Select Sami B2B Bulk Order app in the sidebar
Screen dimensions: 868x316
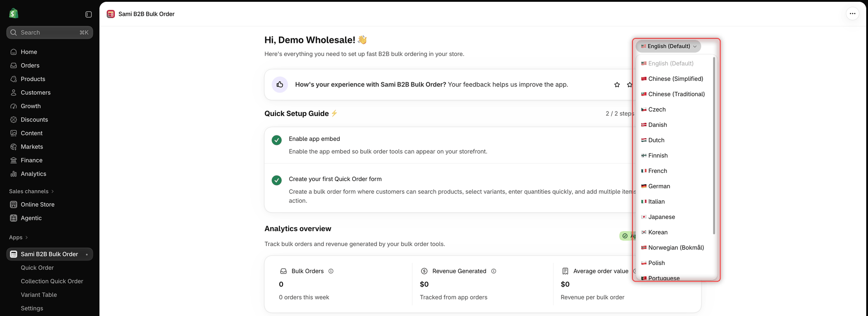(50, 254)
